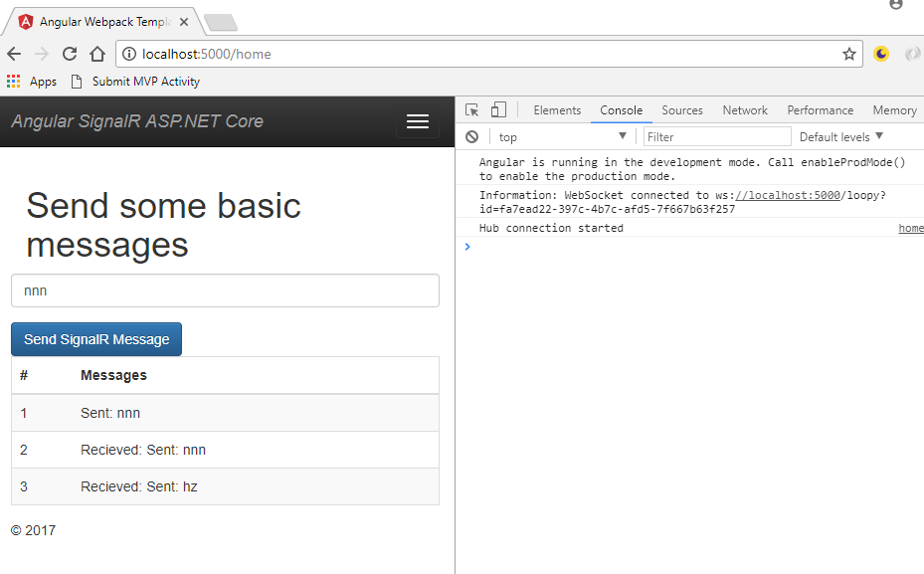Open the Network tab

coord(745,110)
